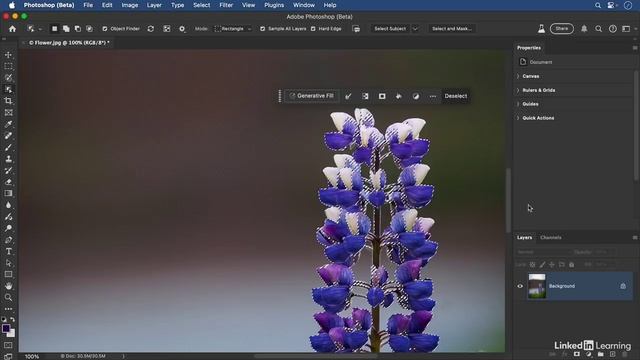This screenshot has width=640, height=360.
Task: Click the Invert Selection icon in contextual bar
Action: tap(365, 96)
